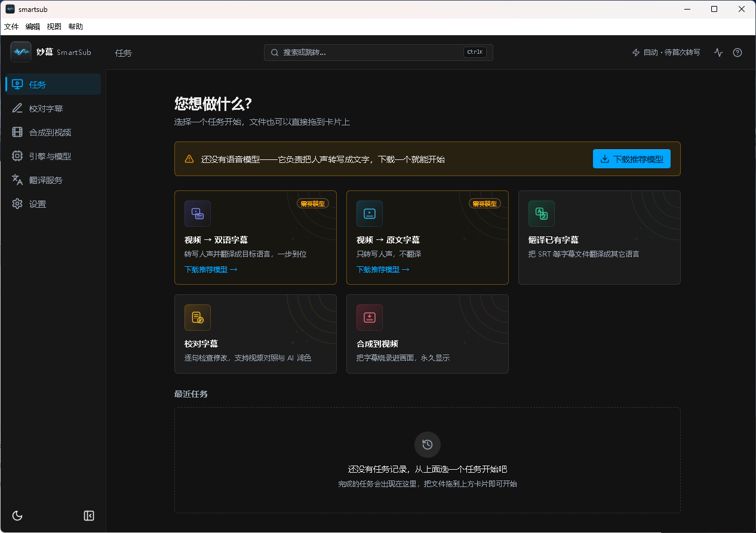
Task: Click the yellow warning triangle icon
Action: 189,159
